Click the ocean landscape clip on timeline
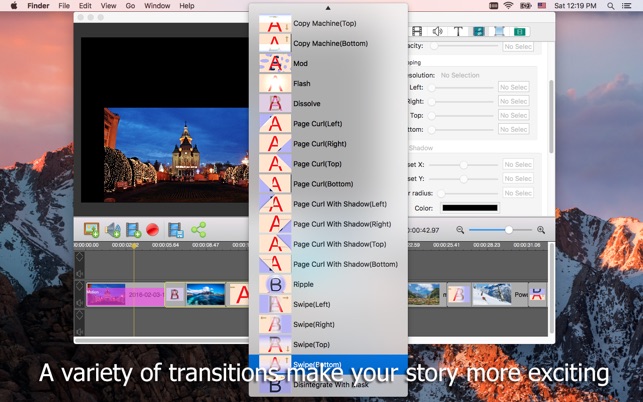Viewport: 643px width, 402px height. coord(206,295)
